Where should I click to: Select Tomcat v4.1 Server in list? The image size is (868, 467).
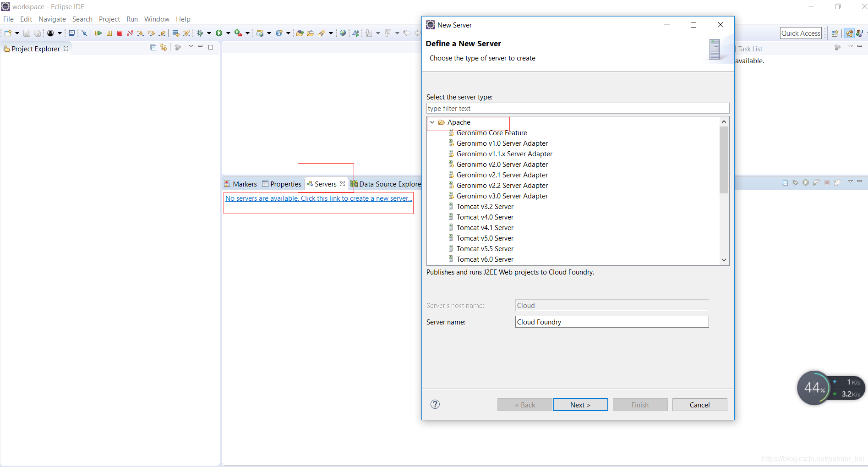pyautogui.click(x=485, y=228)
